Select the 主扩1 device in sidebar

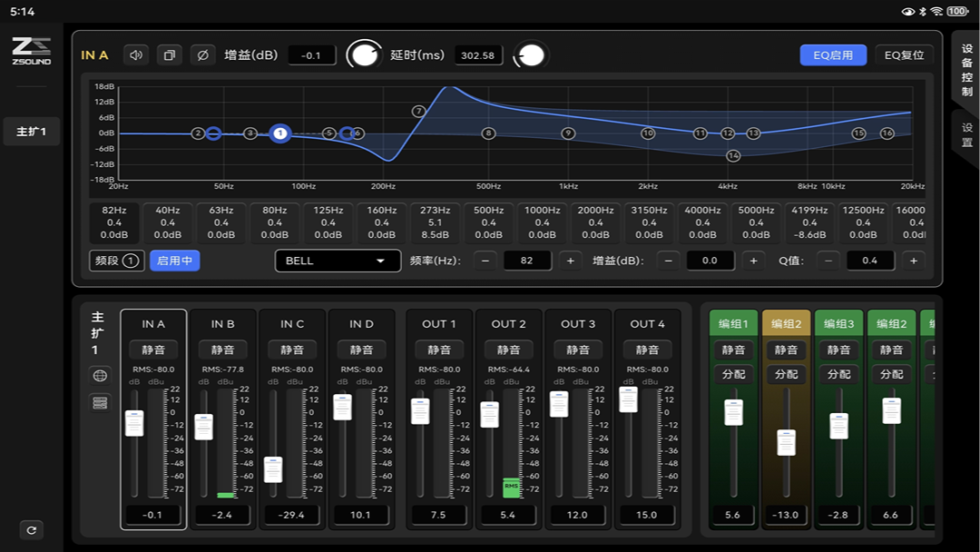32,132
